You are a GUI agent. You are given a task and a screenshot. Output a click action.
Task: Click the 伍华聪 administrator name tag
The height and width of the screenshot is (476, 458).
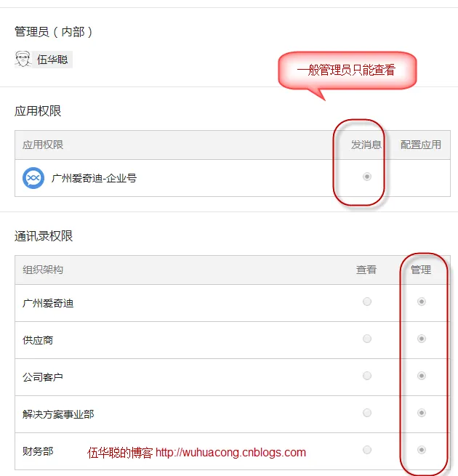(x=52, y=60)
